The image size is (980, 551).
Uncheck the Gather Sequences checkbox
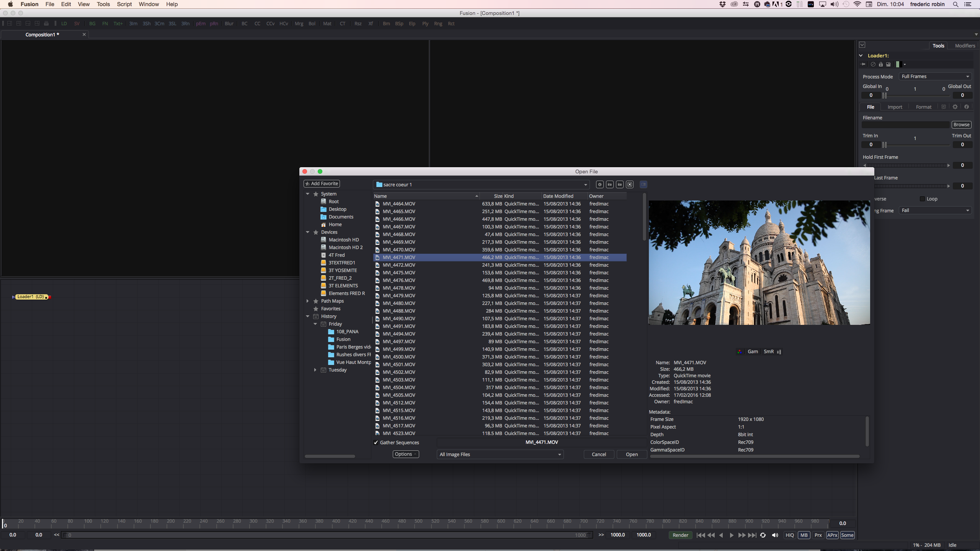click(376, 442)
